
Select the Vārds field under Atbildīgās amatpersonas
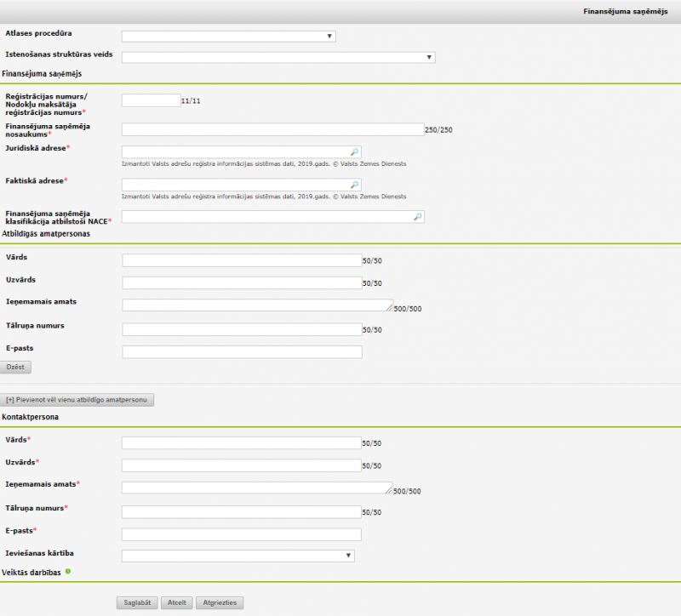(x=242, y=260)
